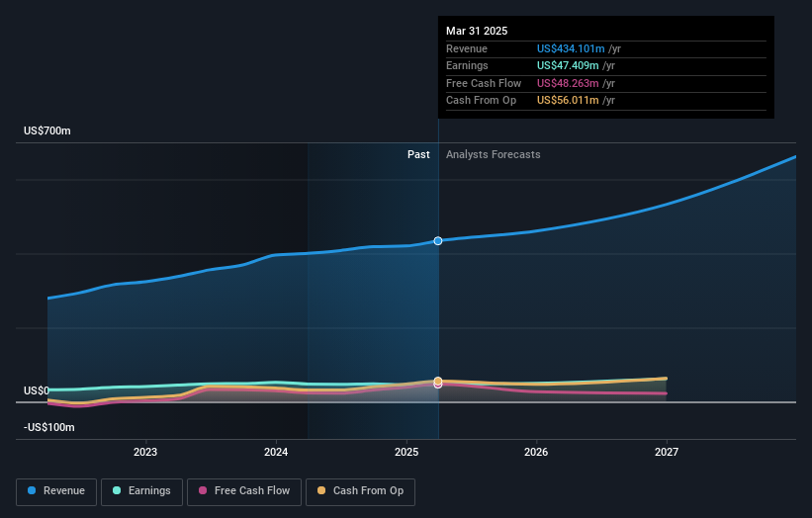Image resolution: width=812 pixels, height=518 pixels.
Task: Click the 2026 x-axis label
Action: [x=536, y=452]
